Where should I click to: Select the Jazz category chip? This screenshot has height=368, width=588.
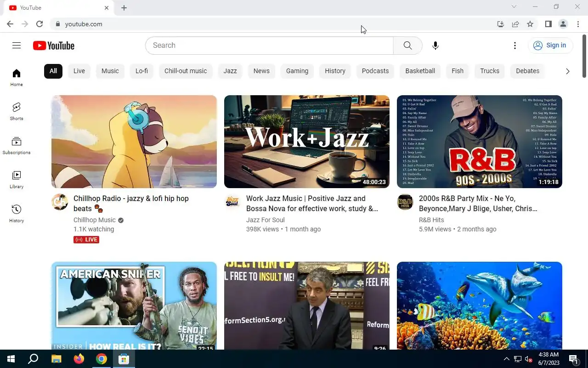(230, 71)
